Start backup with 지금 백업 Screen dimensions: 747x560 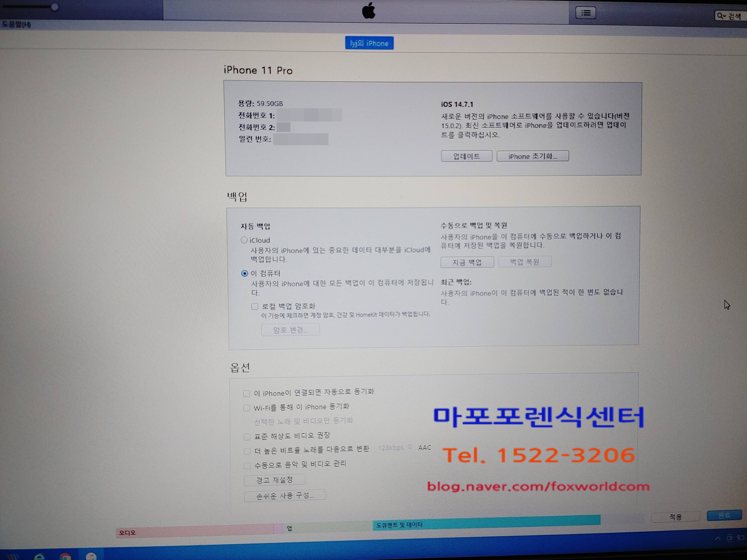(x=467, y=262)
